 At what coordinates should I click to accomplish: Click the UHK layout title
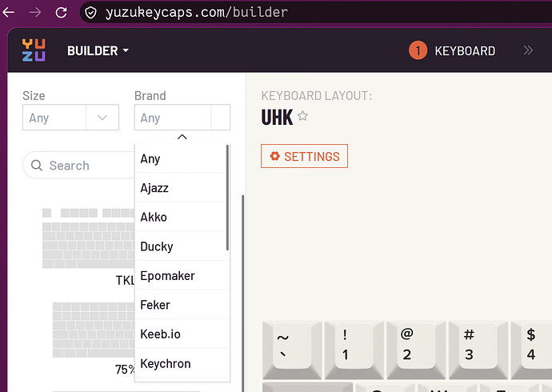[277, 117]
